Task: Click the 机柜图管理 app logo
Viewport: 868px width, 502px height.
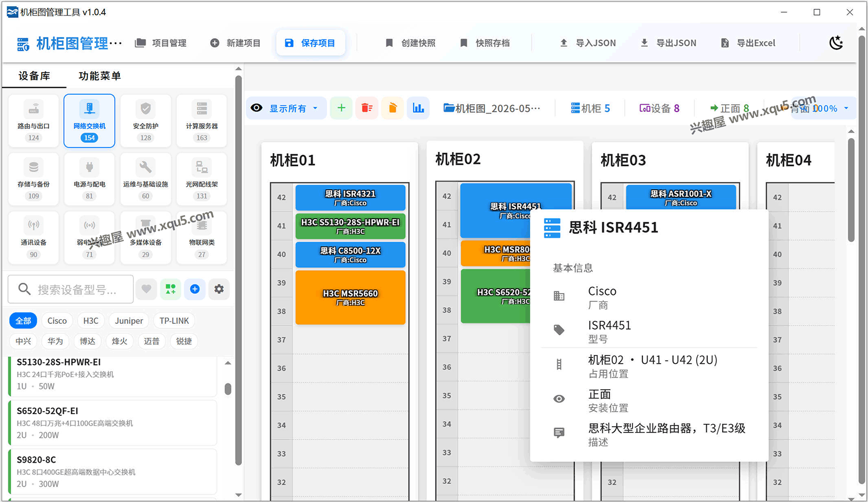Action: [69, 43]
